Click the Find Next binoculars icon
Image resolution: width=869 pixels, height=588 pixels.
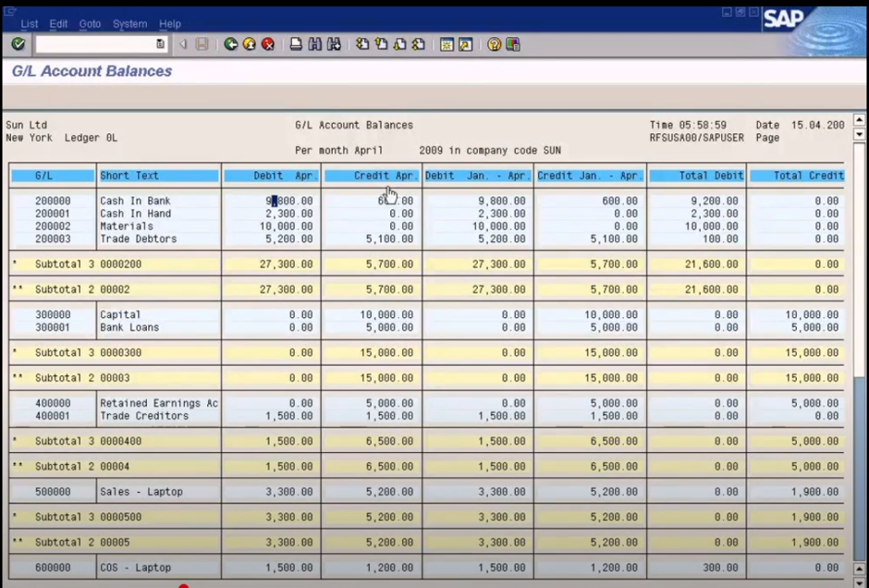click(x=334, y=44)
